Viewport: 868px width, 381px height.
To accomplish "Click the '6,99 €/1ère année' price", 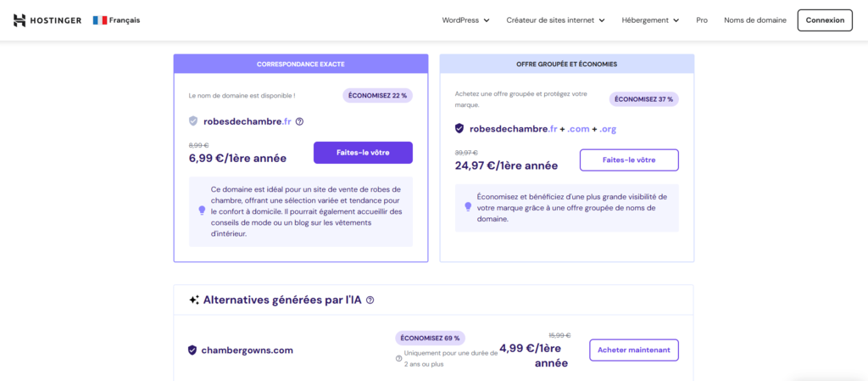I will coord(237,159).
